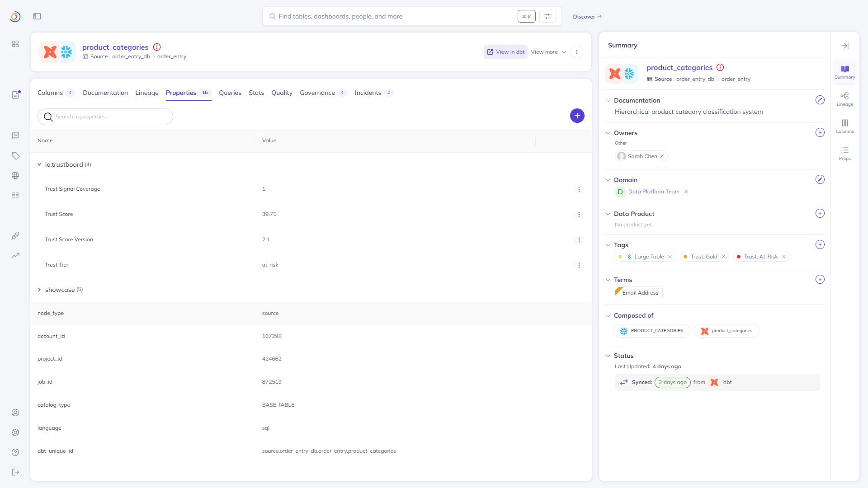Screen dimensions: 868x488
Task: Open the glossary book icon in the sidebar
Action: coord(15,136)
